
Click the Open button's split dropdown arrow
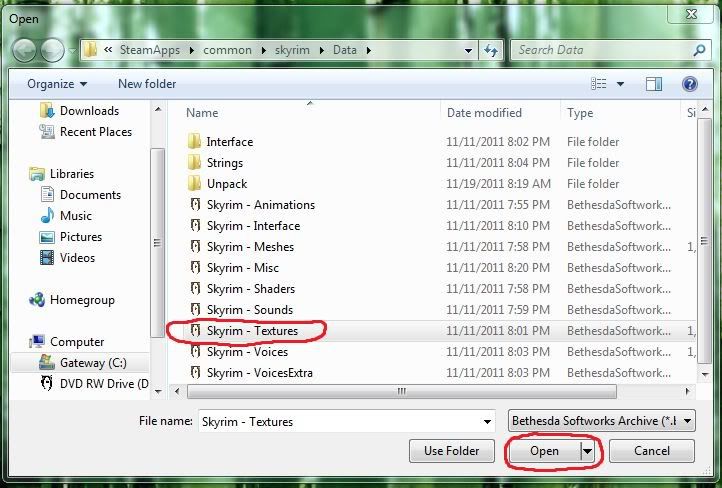(587, 451)
